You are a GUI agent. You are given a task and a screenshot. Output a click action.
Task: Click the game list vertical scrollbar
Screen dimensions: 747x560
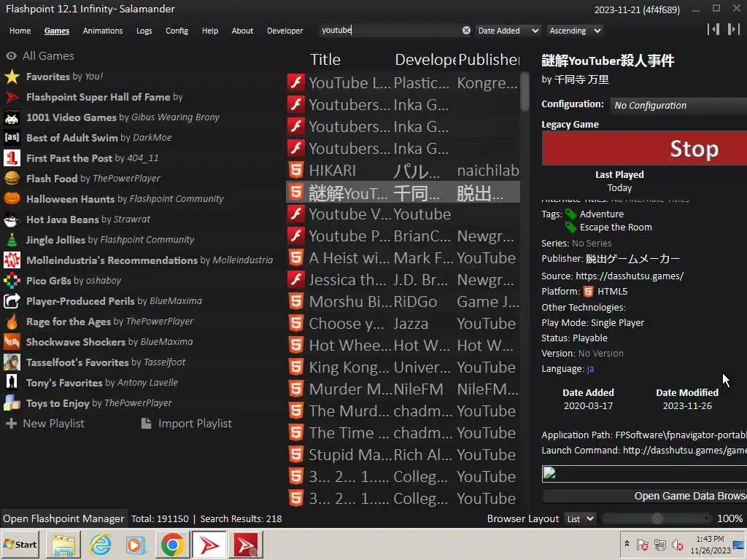(x=525, y=91)
